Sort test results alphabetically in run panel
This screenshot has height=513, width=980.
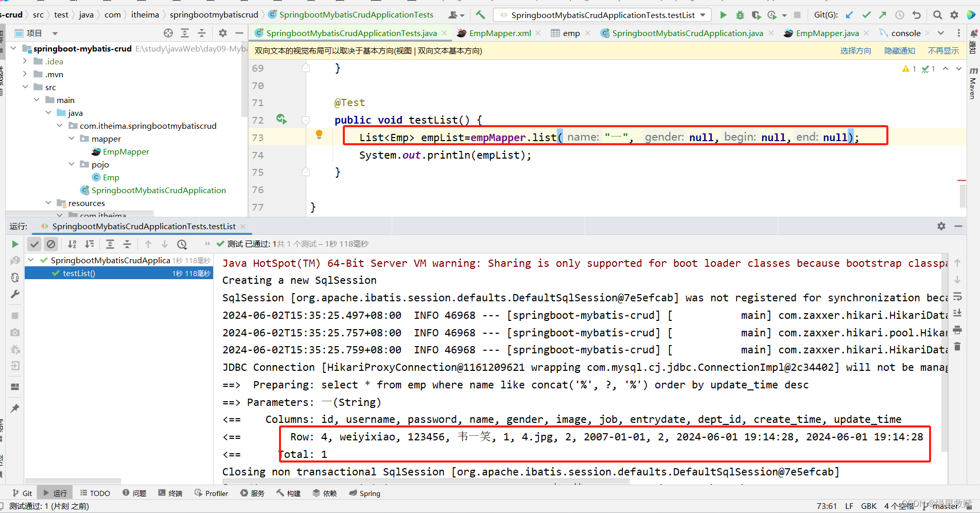pos(72,244)
